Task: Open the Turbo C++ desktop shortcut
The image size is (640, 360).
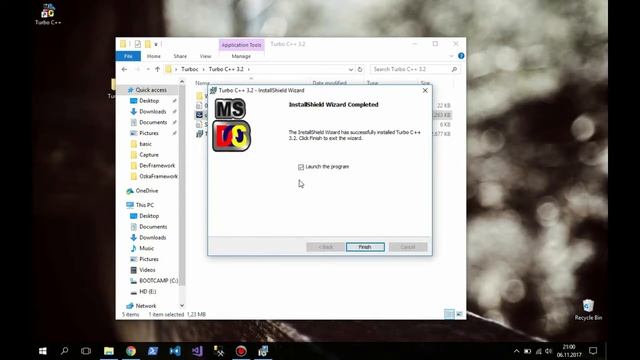Action: [48, 14]
